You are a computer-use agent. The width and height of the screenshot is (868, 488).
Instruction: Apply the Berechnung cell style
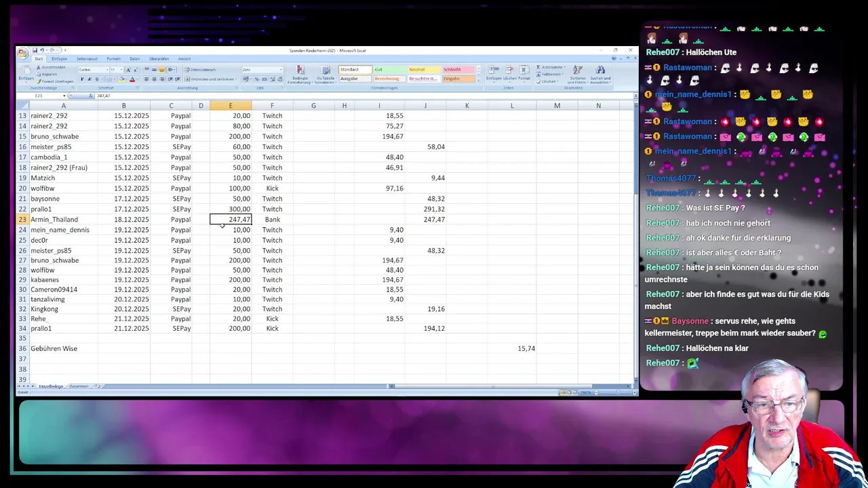click(x=390, y=79)
